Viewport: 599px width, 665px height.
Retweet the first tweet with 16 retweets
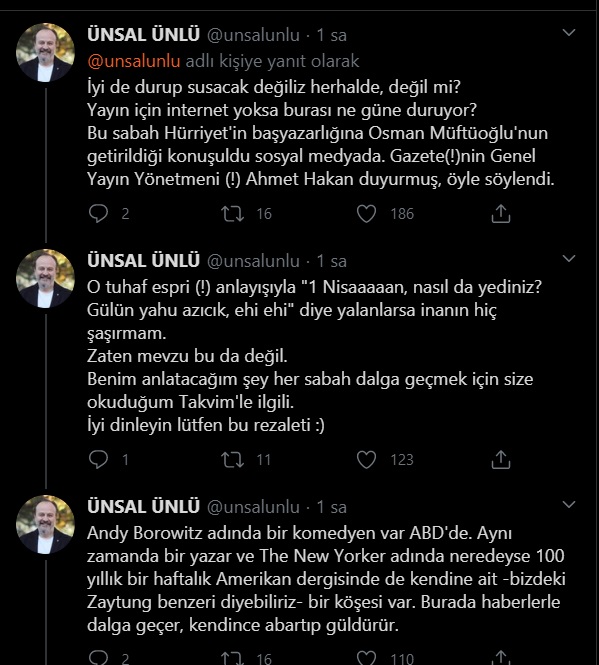(x=232, y=214)
